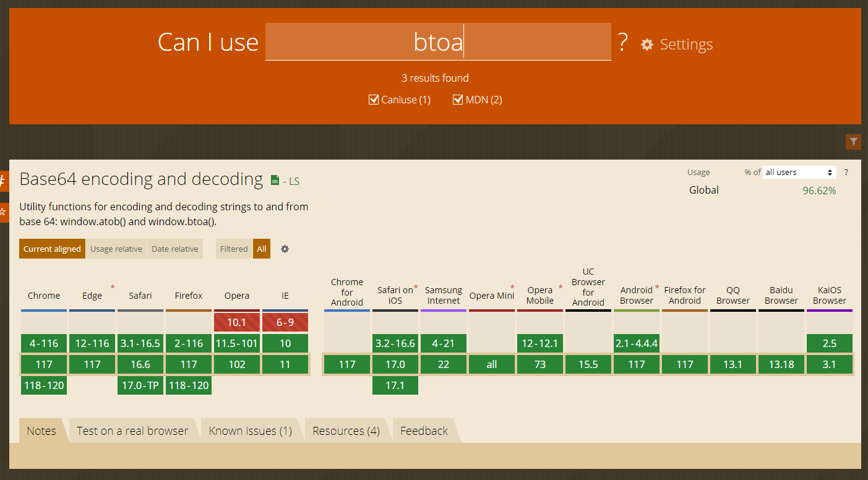Open the Notes tab
This screenshot has height=480, width=868.
(x=41, y=431)
